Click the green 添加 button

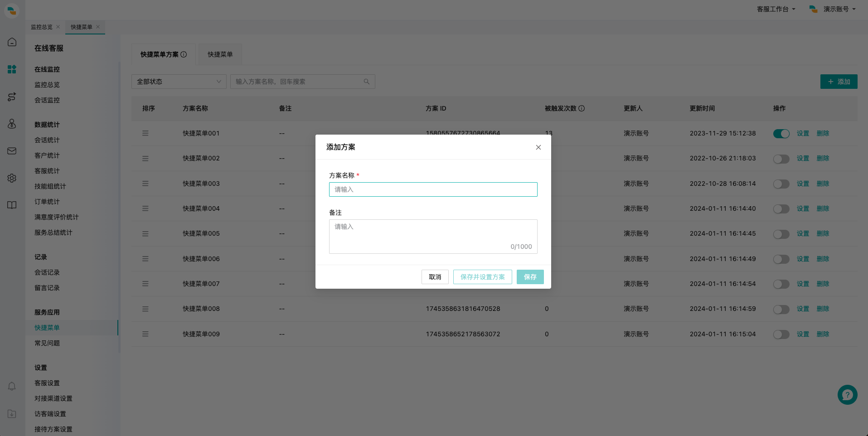[839, 82]
